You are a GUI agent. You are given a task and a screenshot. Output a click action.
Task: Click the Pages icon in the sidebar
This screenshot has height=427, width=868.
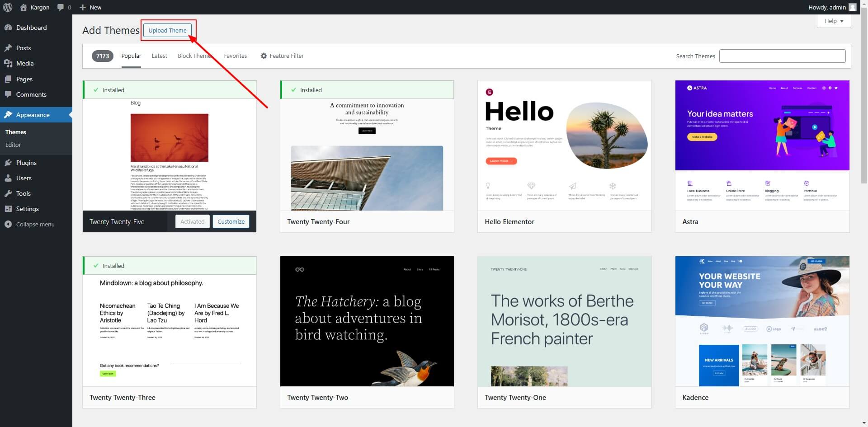point(8,79)
